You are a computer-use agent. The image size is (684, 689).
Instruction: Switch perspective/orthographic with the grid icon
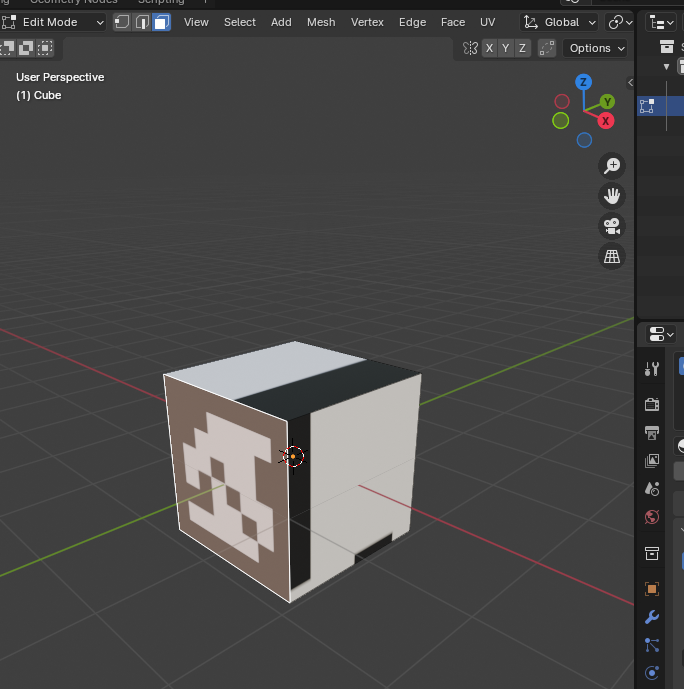click(612, 256)
